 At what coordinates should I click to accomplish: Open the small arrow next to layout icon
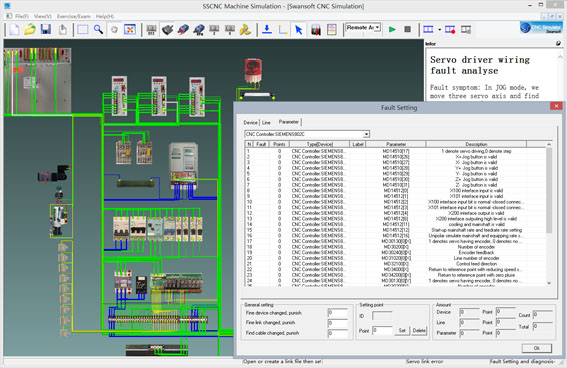[439, 29]
